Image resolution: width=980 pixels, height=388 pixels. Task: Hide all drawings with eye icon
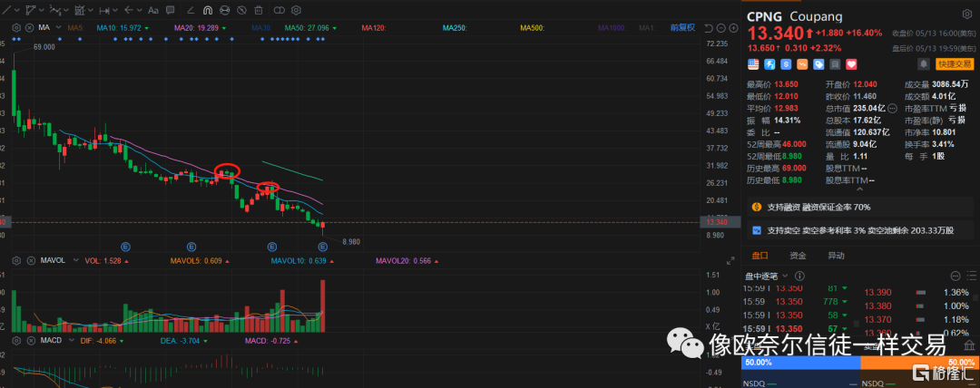[x=242, y=10]
